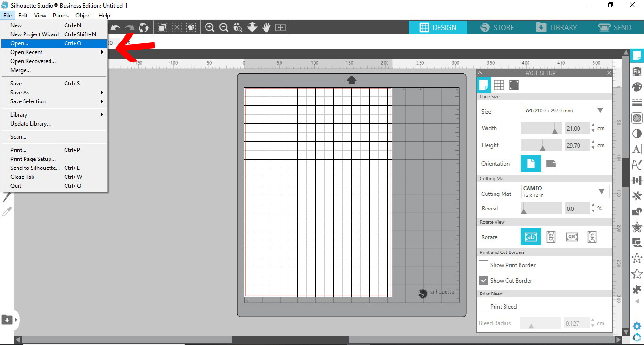
Task: Open the dotted Stipple panel icon
Action: click(637, 258)
